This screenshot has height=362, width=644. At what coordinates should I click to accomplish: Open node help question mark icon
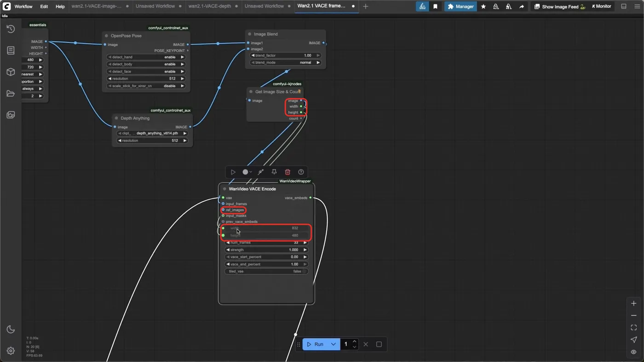pos(301,172)
